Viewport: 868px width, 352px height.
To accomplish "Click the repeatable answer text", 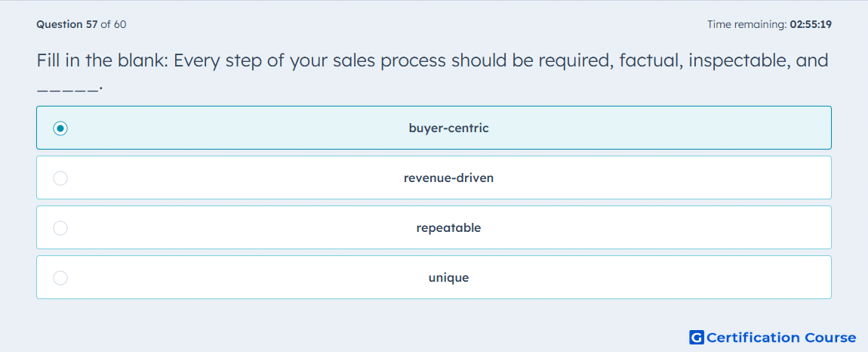I will [448, 228].
